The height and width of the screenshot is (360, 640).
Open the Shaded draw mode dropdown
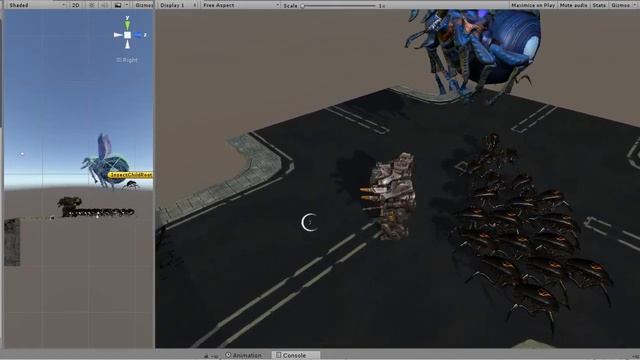[36, 5]
